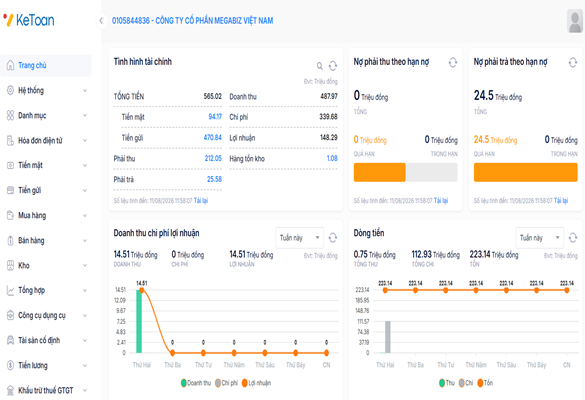This screenshot has width=585, height=400.
Task: Click the Công cụ dụng cụ icon
Action: click(10, 315)
